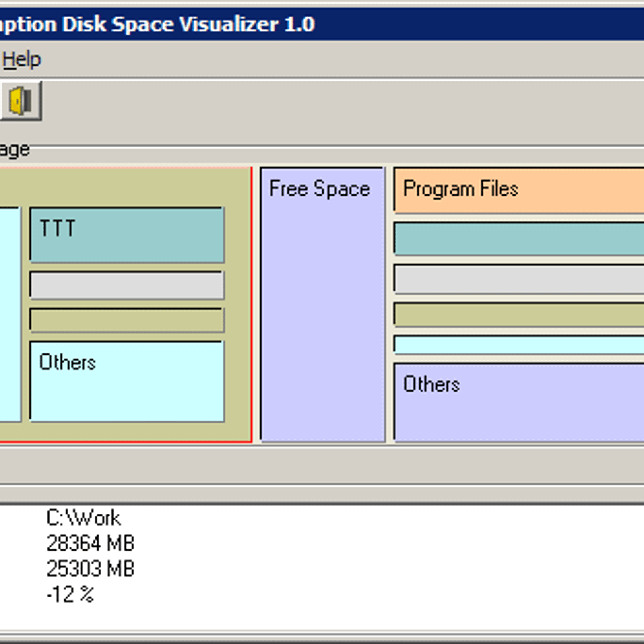The height and width of the screenshot is (644, 644).
Task: Click the 25303 MB size value
Action: tap(90, 569)
